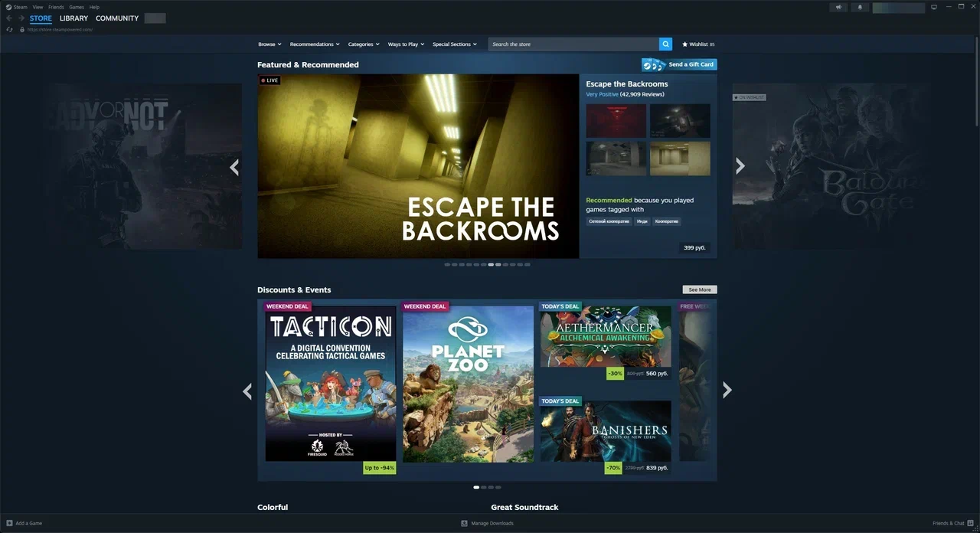This screenshot has width=980, height=533.
Task: Open the Help menu
Action: pyautogui.click(x=94, y=7)
